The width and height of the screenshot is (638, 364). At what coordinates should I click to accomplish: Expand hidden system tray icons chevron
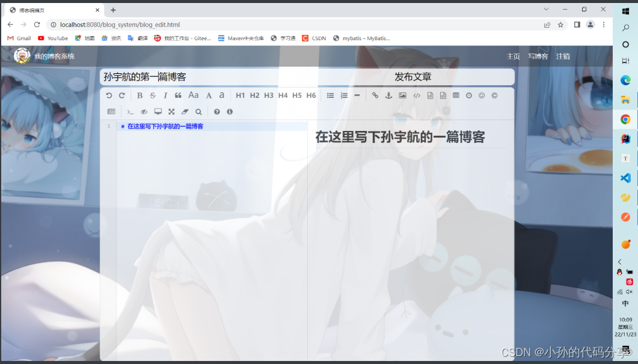[620, 262]
